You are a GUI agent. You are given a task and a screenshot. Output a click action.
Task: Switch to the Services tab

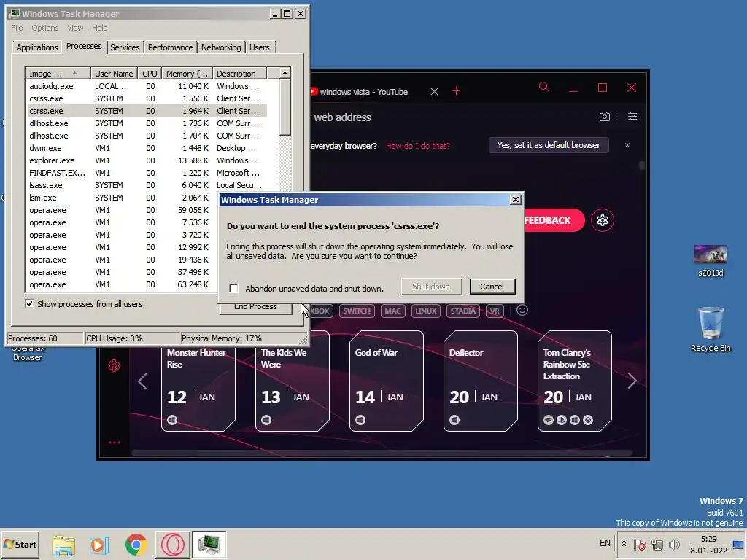[125, 47]
